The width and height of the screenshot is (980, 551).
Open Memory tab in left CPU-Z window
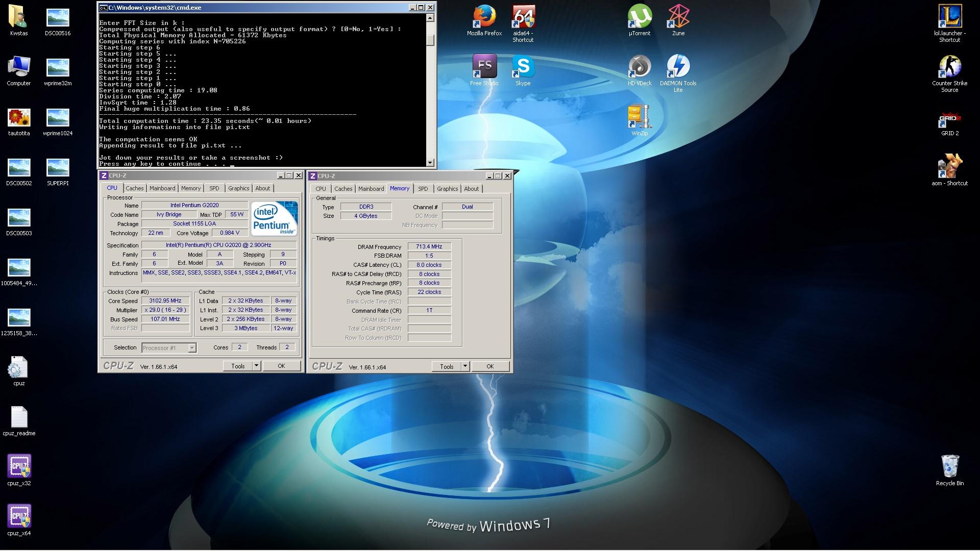pos(191,188)
